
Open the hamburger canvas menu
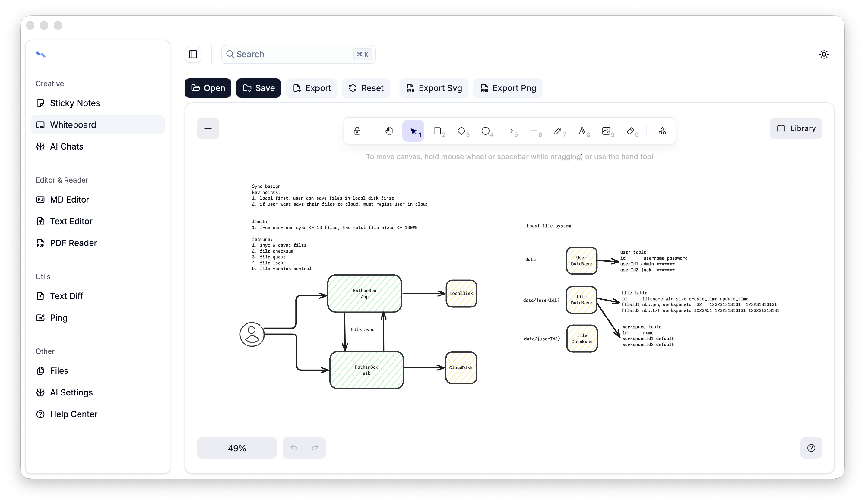208,128
